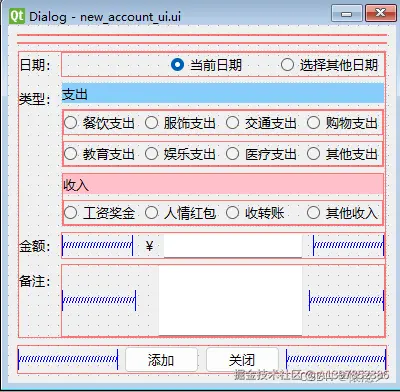Viewport: 400px width, 392px height.
Task: Click the 备注 notes text box
Action: (230, 300)
